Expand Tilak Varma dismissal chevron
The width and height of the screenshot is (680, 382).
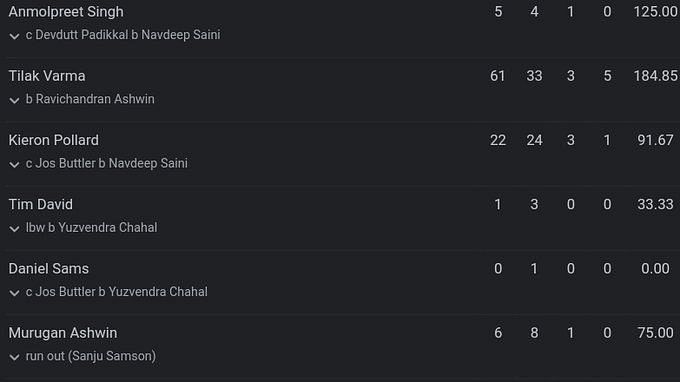click(x=14, y=101)
